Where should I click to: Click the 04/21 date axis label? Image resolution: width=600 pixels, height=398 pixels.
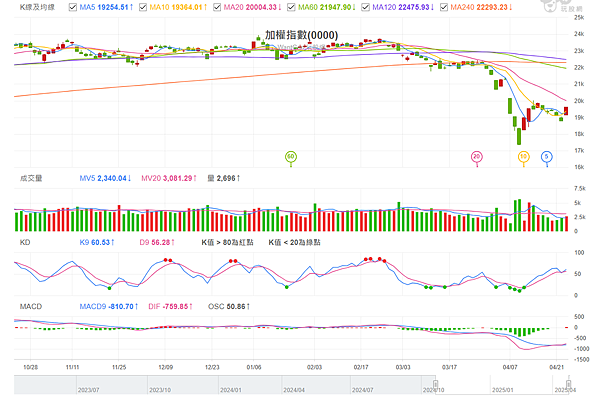(x=556, y=367)
